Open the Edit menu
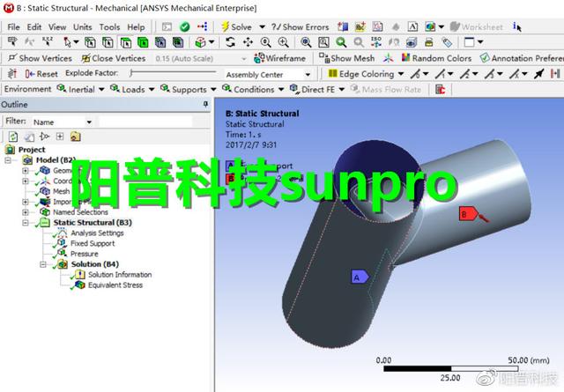564x392 pixels. [x=34, y=27]
